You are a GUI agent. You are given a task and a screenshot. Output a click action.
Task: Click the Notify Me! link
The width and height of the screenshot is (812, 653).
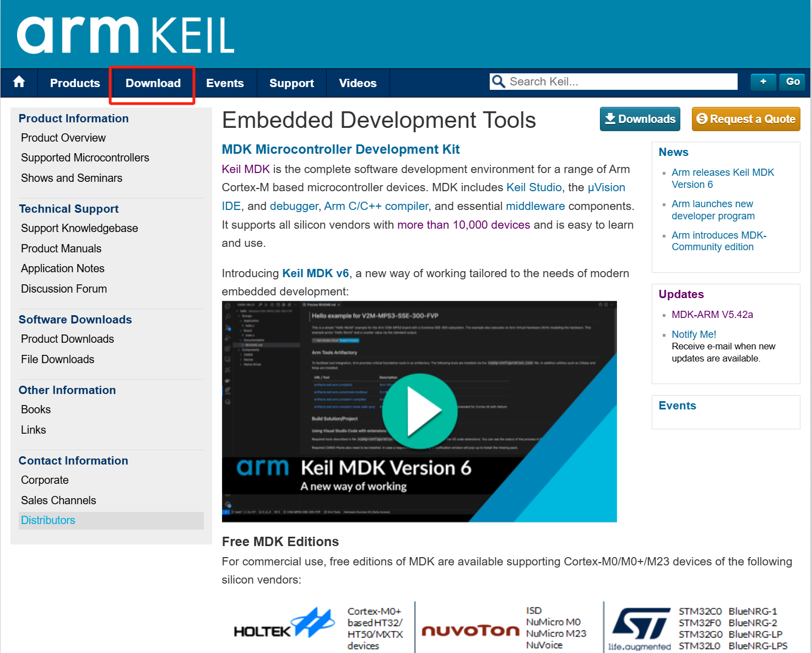pos(694,334)
